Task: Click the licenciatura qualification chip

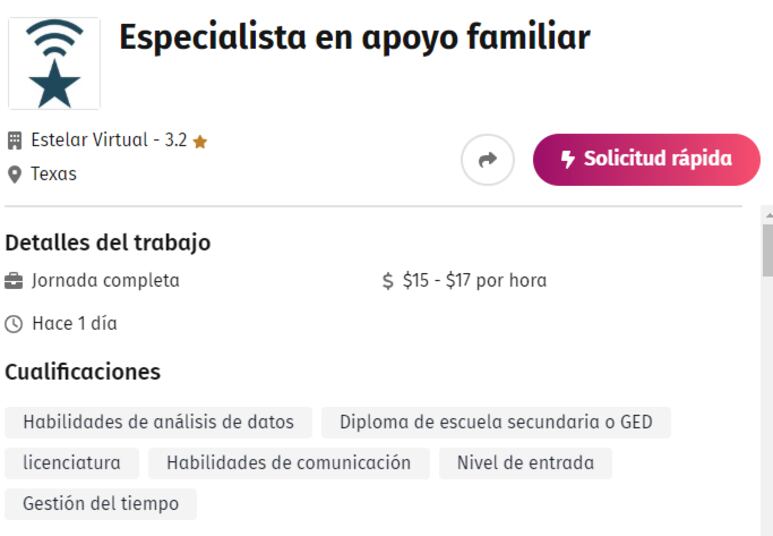Action: [72, 463]
